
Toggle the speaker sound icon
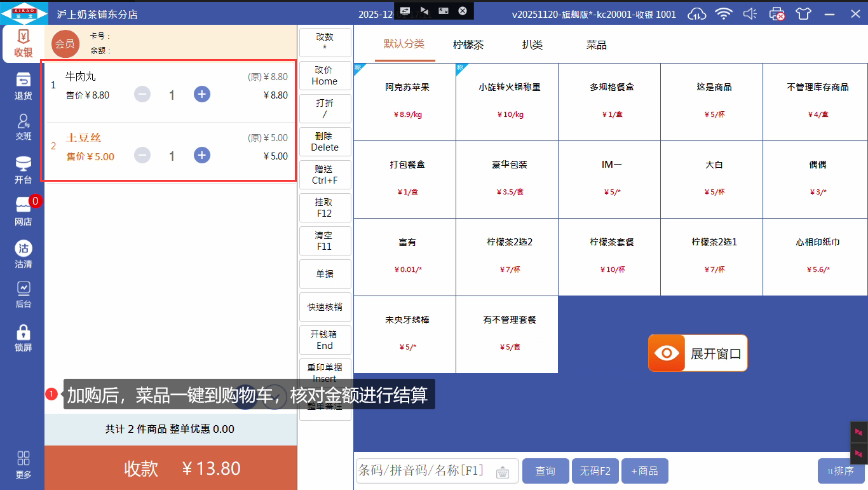click(750, 14)
